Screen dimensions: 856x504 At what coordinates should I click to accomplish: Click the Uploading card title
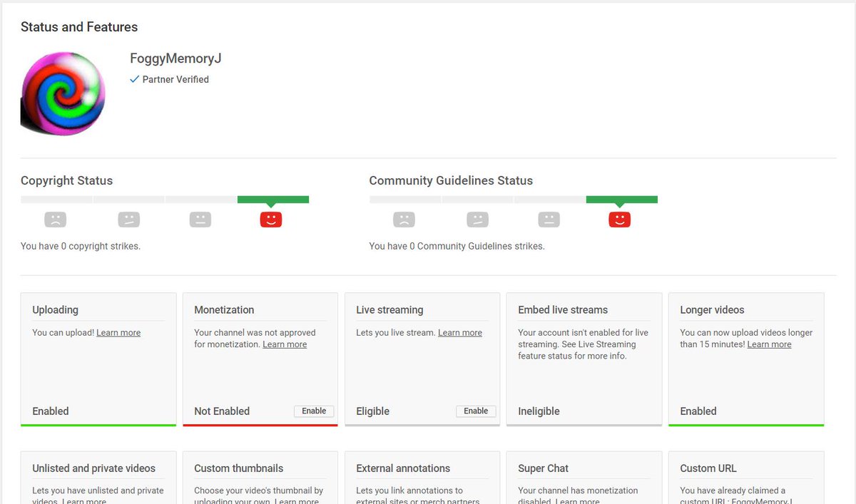tap(55, 310)
